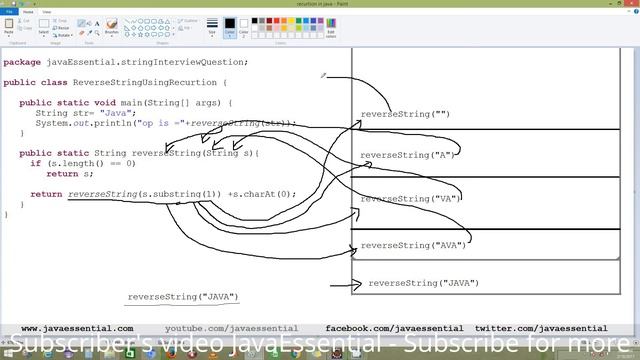Open the Rotate dropdown
The height and width of the screenshot is (360, 640).
pyautogui.click(x=63, y=35)
